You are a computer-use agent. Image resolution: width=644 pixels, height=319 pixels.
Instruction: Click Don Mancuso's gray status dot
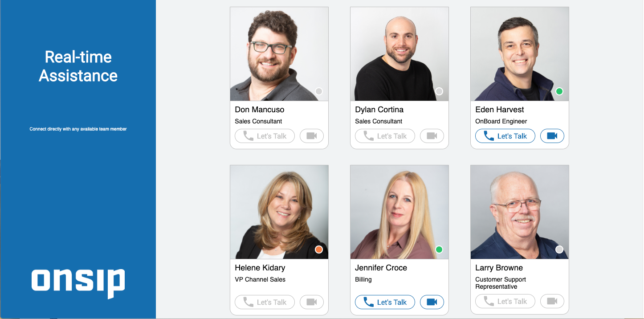[x=319, y=91]
